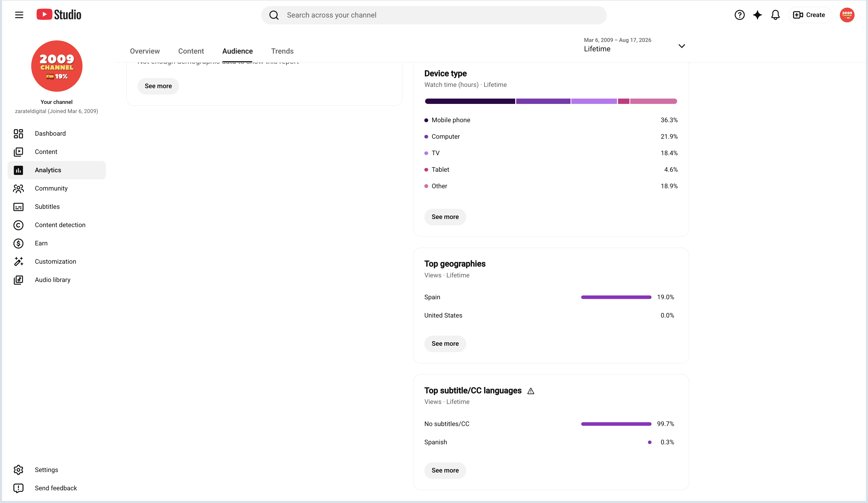
Task: Click See more under Top geographies
Action: (x=445, y=344)
